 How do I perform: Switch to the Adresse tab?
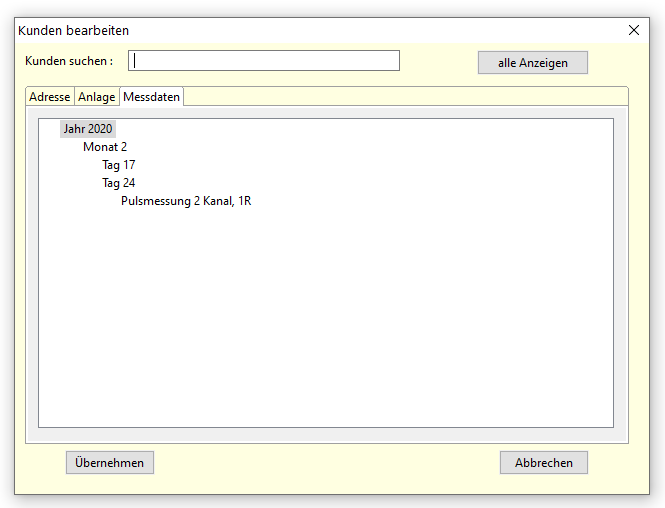pos(50,97)
